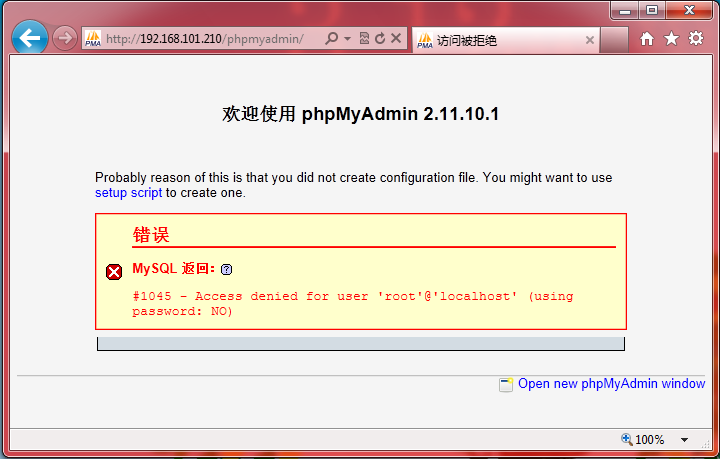720x459 pixels.
Task: Close the 访问被拒绝 tab
Action: [x=590, y=40]
